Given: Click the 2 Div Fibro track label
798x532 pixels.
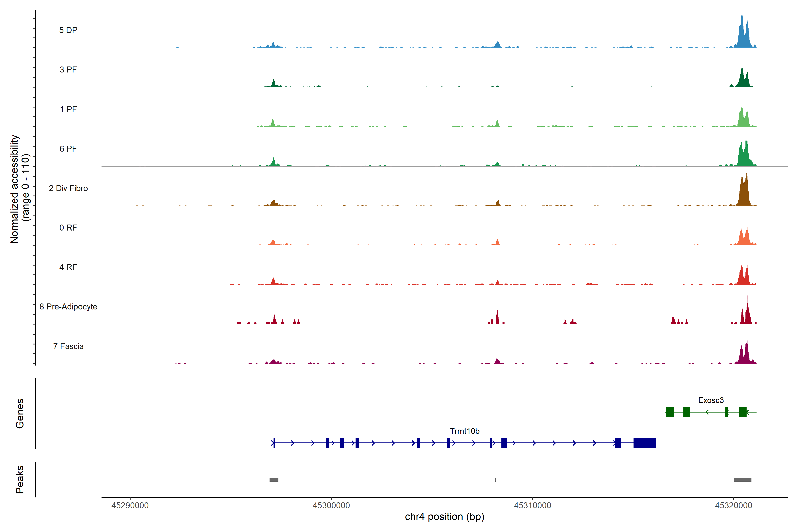Looking at the screenshot, I should (68, 188).
